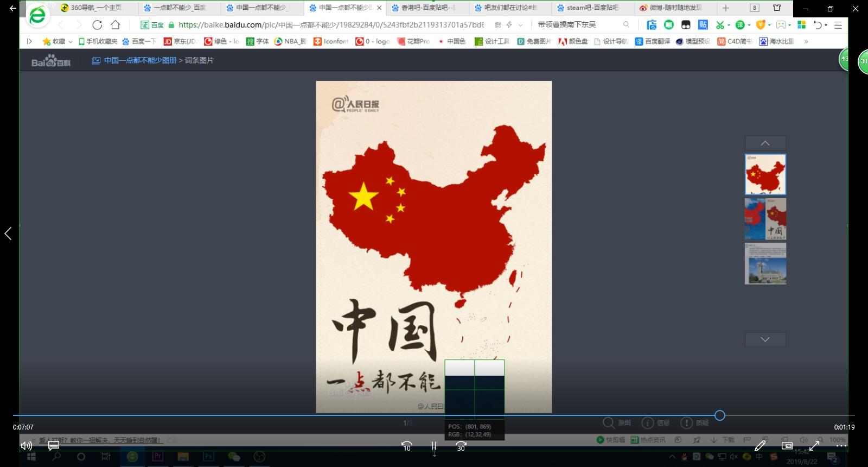The height and width of the screenshot is (467, 868).
Task: Switch to the 微博 tab
Action: point(675,8)
